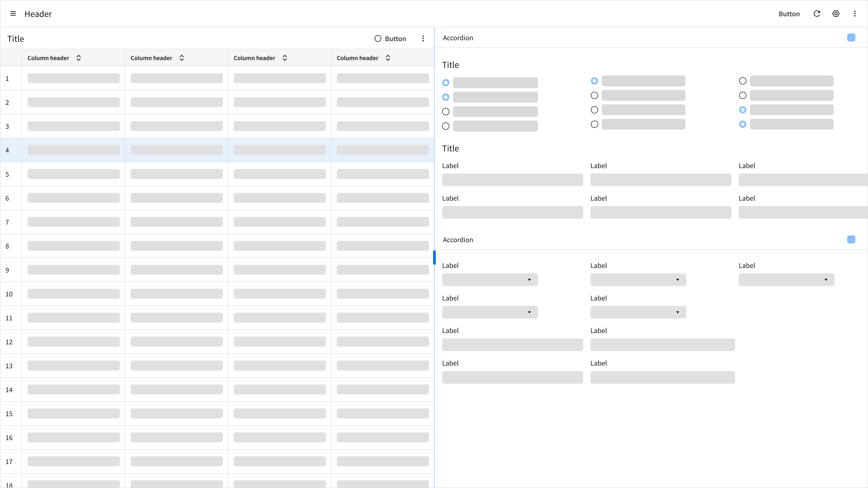Open the third Label dropdown on right

tap(786, 280)
